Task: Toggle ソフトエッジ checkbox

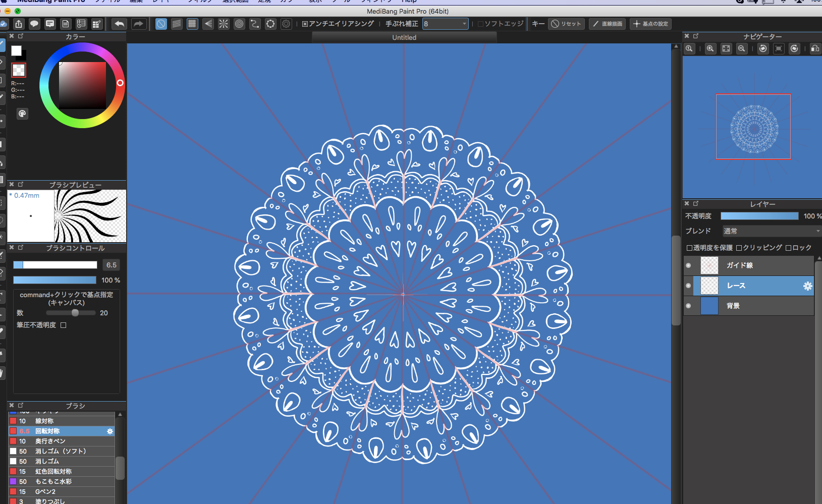Action: coord(480,24)
